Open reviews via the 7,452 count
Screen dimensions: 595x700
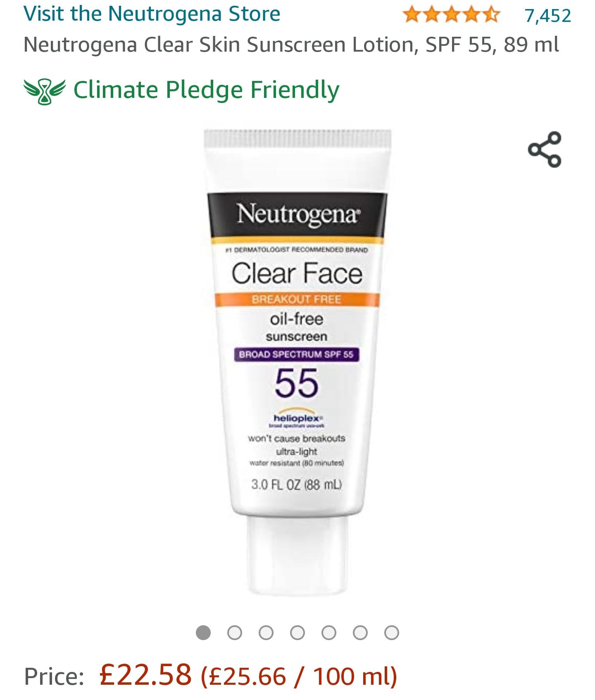[x=548, y=15]
